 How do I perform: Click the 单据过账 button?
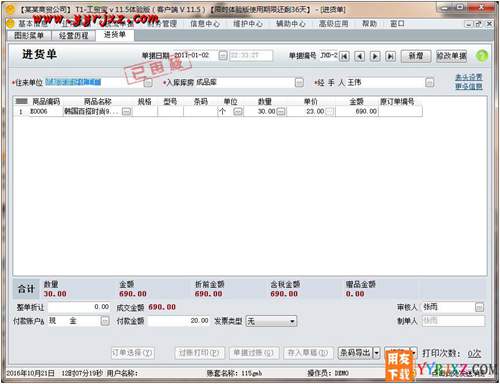click(x=253, y=353)
